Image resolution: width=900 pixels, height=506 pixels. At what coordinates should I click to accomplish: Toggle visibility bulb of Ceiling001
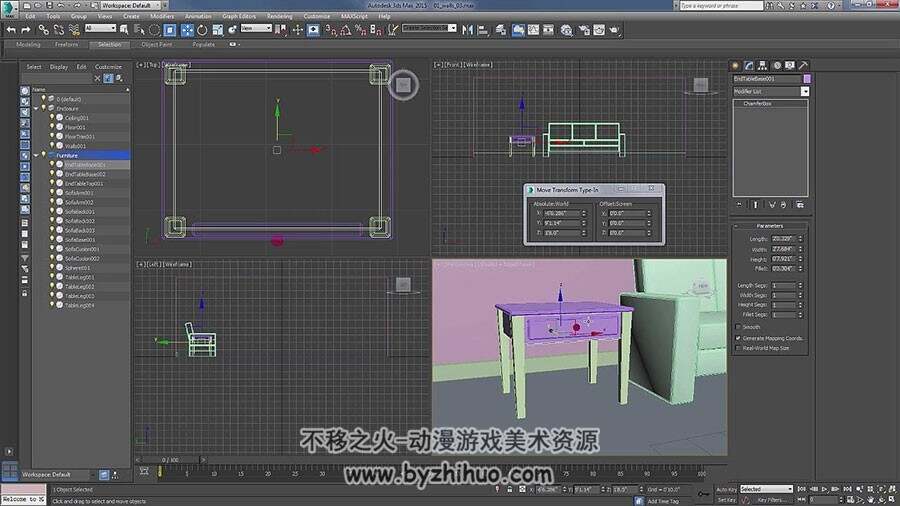(x=52, y=117)
